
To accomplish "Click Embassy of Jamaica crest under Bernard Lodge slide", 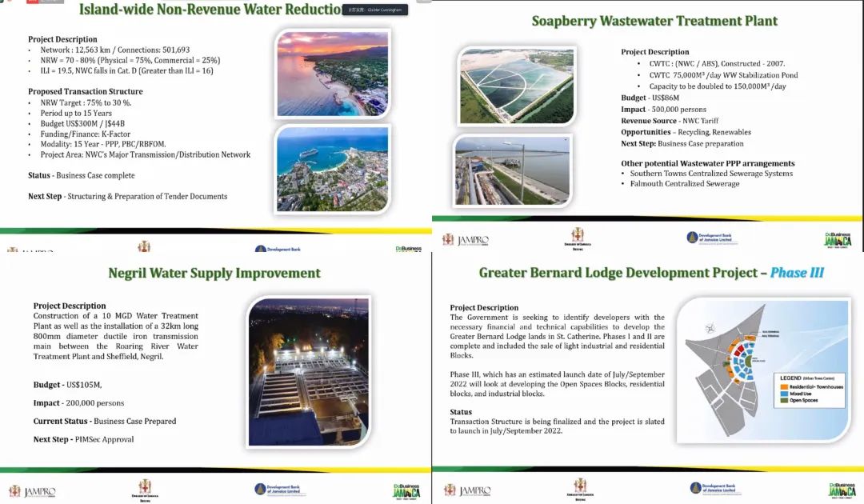I will click(x=580, y=489).
